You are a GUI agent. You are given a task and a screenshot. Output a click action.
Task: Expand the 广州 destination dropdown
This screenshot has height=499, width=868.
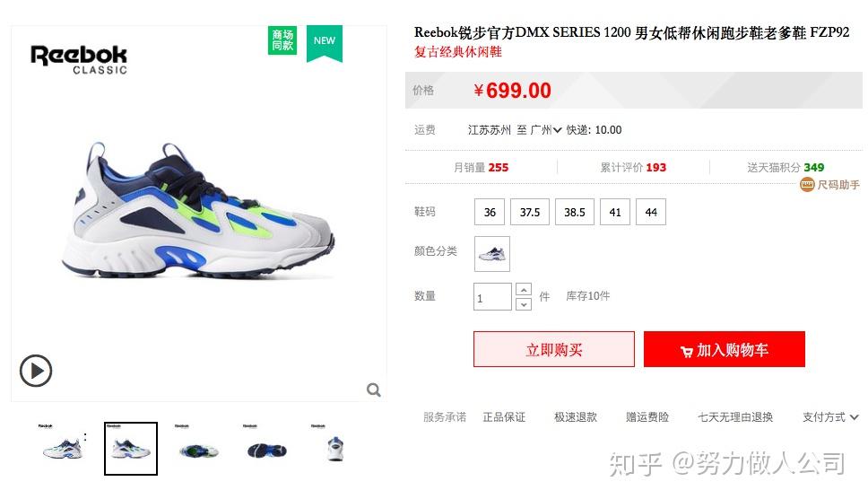546,130
